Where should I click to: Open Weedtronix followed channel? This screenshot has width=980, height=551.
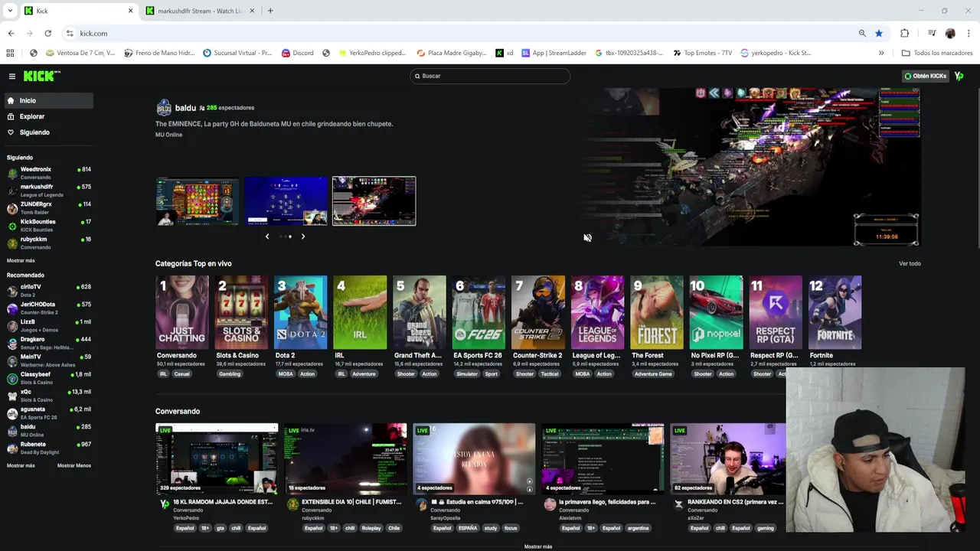click(48, 173)
